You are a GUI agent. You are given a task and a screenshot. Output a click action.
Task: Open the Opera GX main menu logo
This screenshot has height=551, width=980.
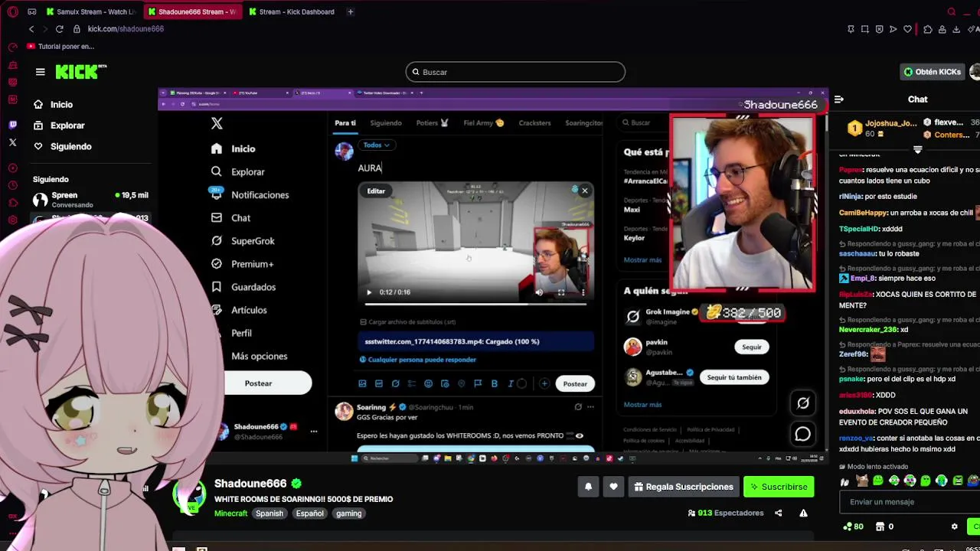tap(12, 11)
